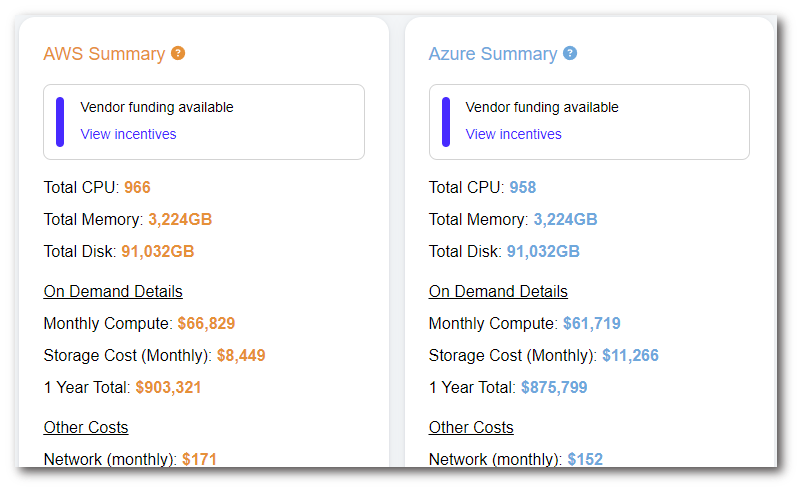Viewport: 802px width, 492px height.
Task: Click the Other Costs heading under Azure
Action: click(x=471, y=427)
